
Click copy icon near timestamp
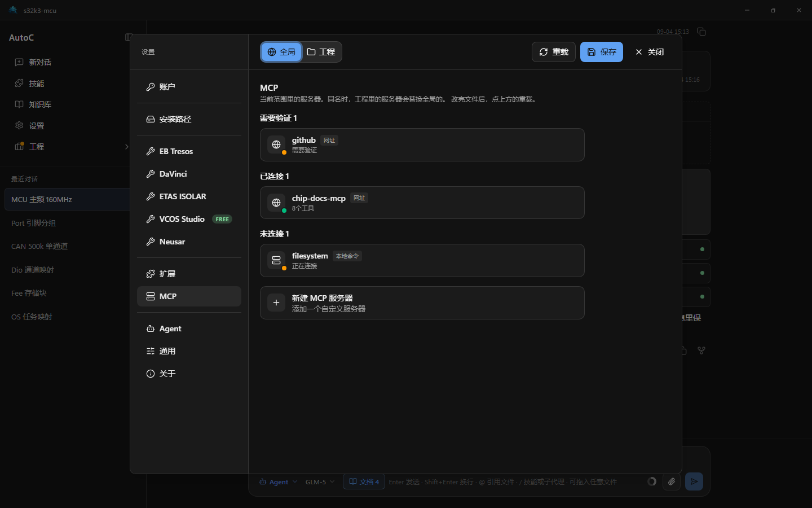(701, 32)
